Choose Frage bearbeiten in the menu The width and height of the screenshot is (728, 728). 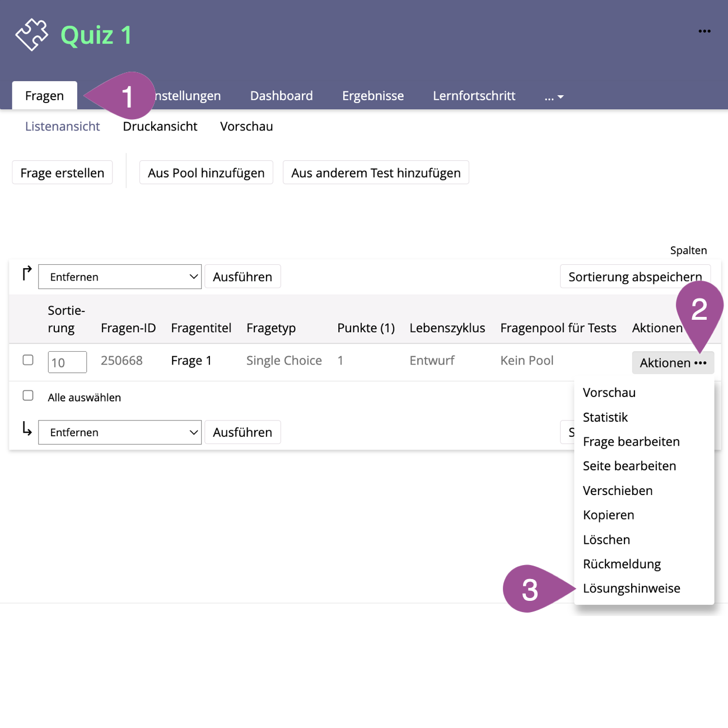631,442
